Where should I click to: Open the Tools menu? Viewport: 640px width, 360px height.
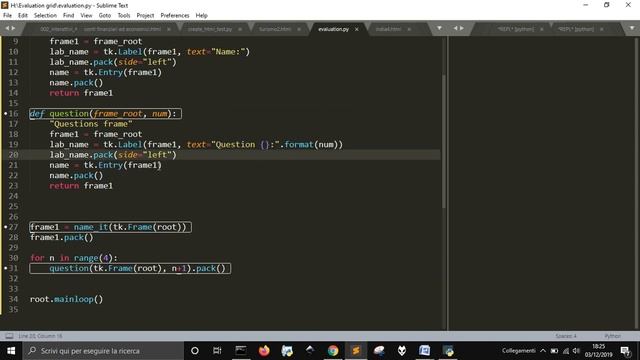tap(124, 16)
